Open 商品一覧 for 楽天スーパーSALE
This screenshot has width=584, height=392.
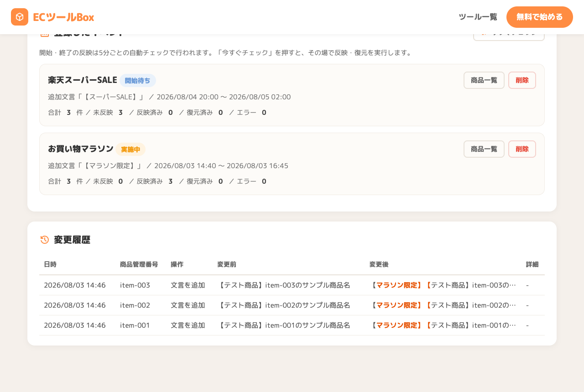484,80
